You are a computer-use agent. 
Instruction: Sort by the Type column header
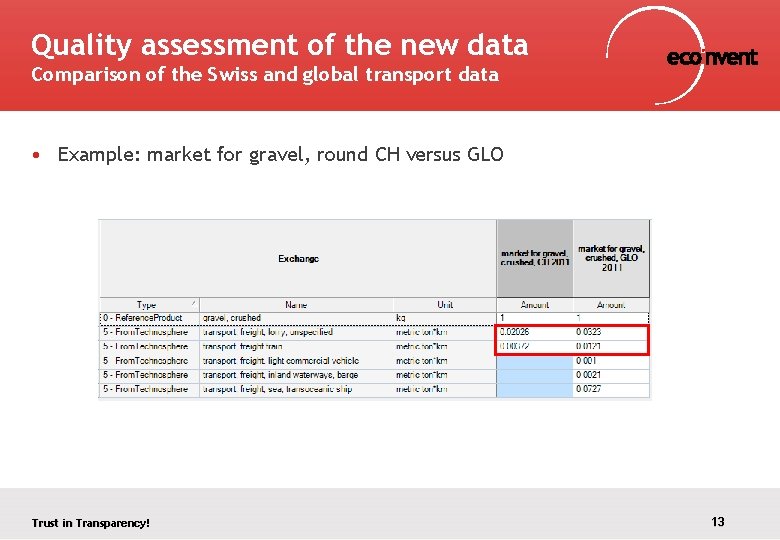point(149,305)
